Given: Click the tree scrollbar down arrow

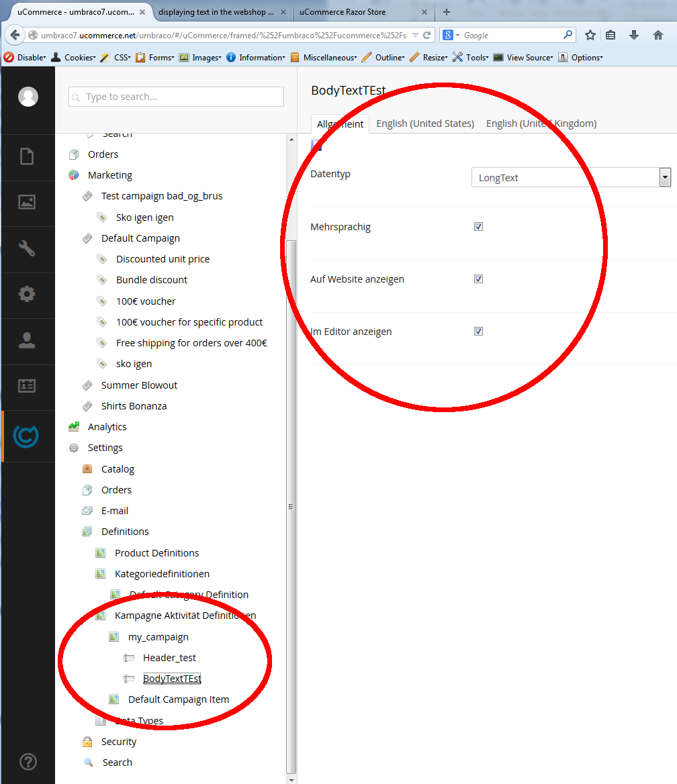Looking at the screenshot, I should click(x=291, y=779).
